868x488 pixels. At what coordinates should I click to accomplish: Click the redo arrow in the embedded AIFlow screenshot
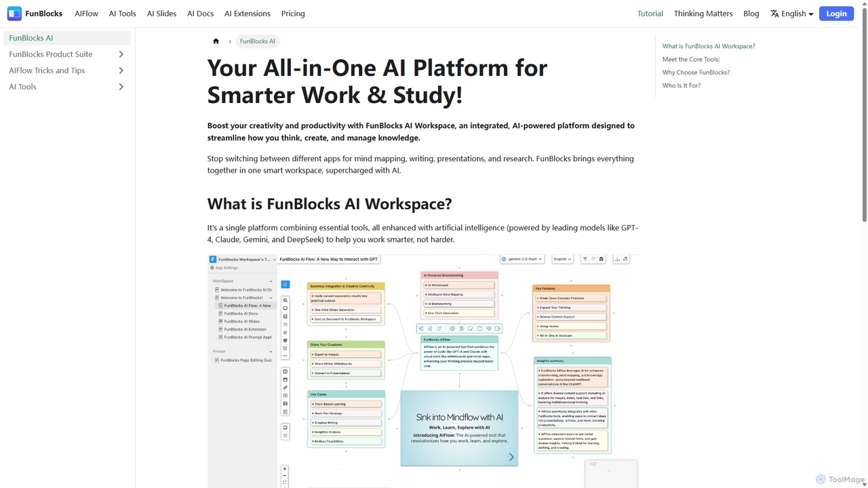coord(593,259)
